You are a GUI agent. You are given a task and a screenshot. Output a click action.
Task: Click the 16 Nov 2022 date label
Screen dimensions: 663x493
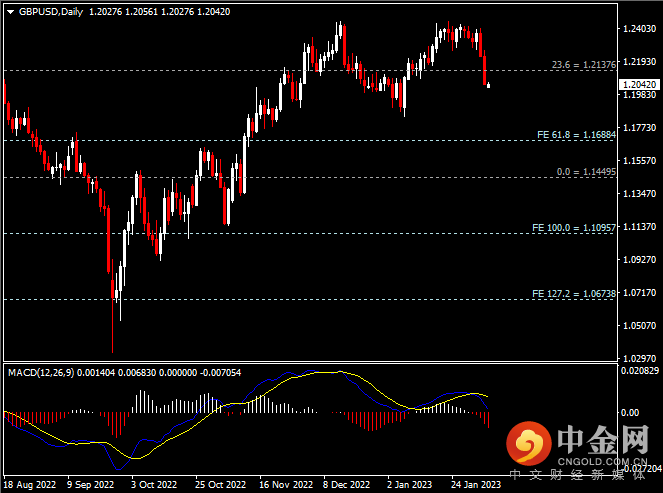[x=285, y=482]
